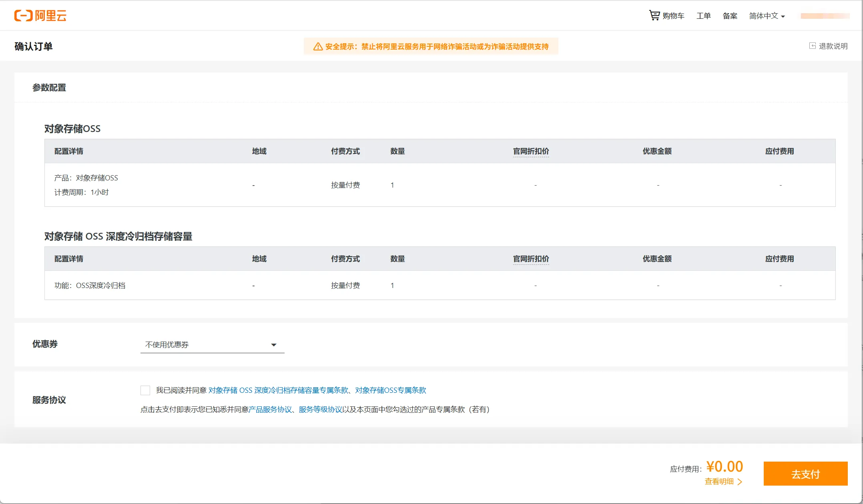
Task: Click the 对象存储OSS section heading
Action: (72, 128)
